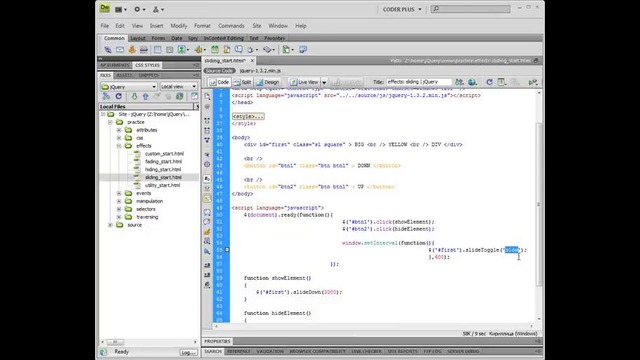Open the Extend Dreamweaver gear menu
Viewport: 640px width, 360px height.
point(139,9)
